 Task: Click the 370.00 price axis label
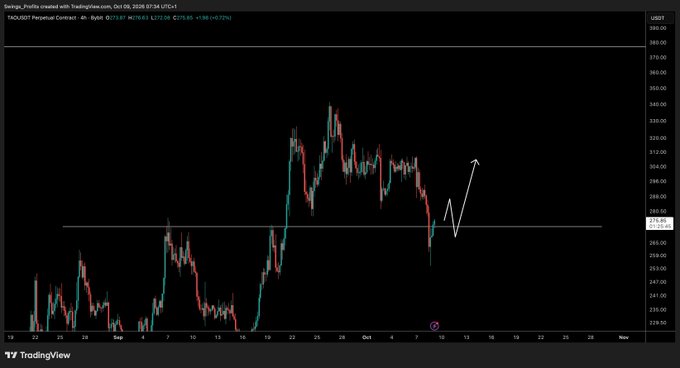657,57
